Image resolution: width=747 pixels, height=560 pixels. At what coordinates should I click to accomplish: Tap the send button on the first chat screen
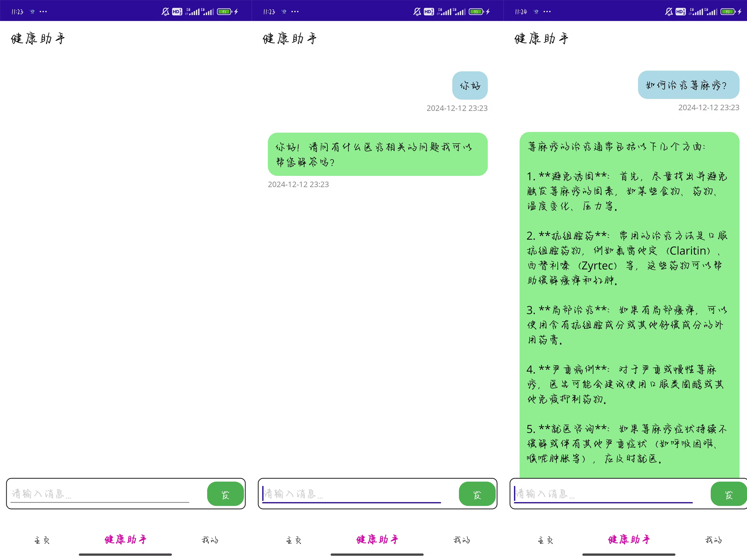pos(225,494)
